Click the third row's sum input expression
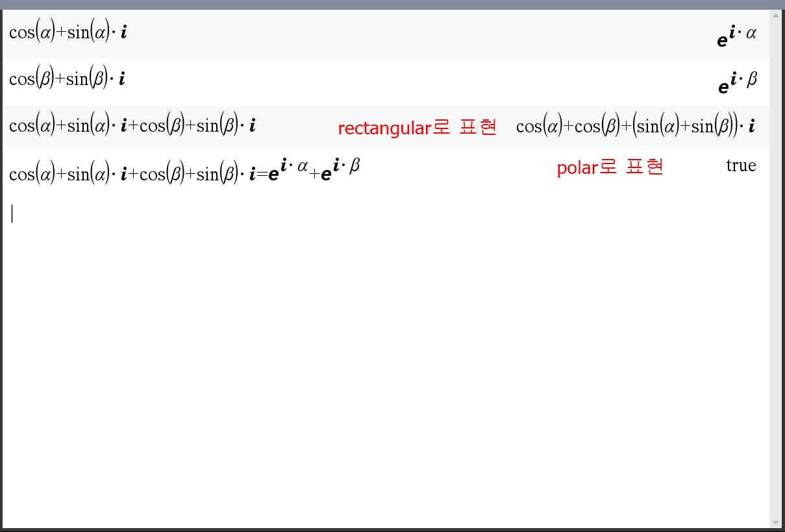The image size is (785, 532). (132, 126)
